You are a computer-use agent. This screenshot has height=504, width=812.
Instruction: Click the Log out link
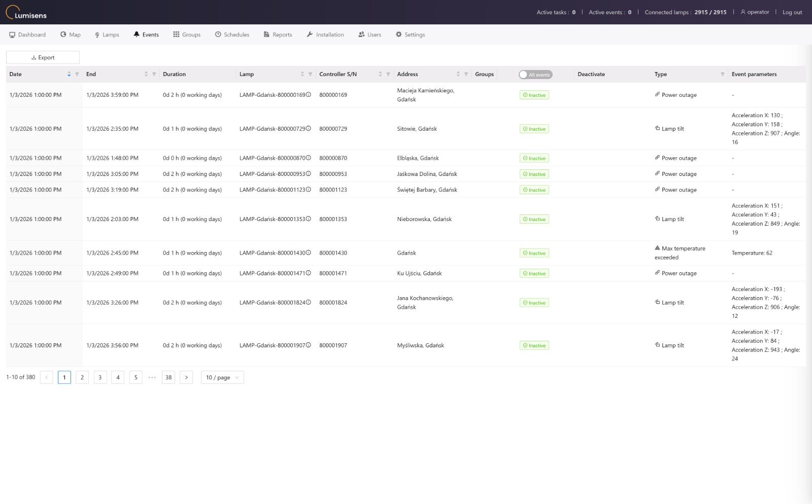point(792,12)
